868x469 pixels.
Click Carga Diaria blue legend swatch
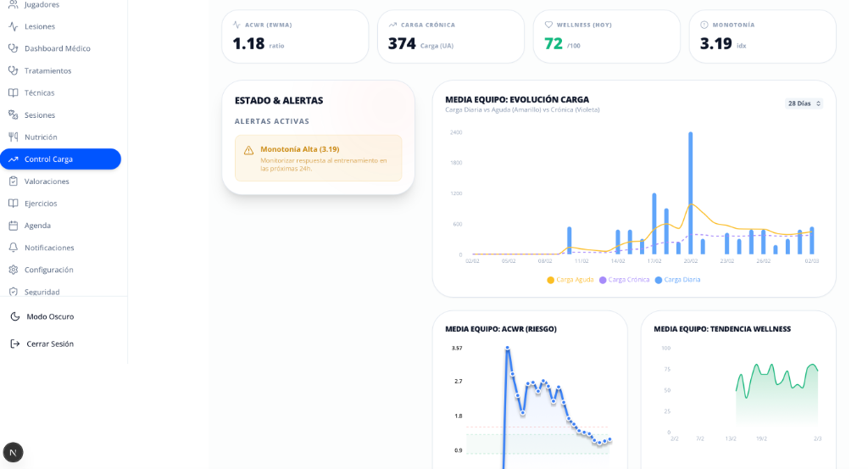point(658,279)
